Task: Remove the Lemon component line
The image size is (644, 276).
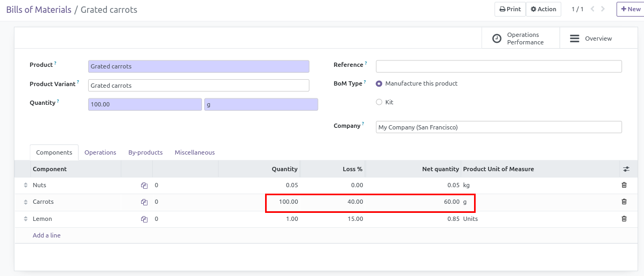Action: [x=624, y=219]
